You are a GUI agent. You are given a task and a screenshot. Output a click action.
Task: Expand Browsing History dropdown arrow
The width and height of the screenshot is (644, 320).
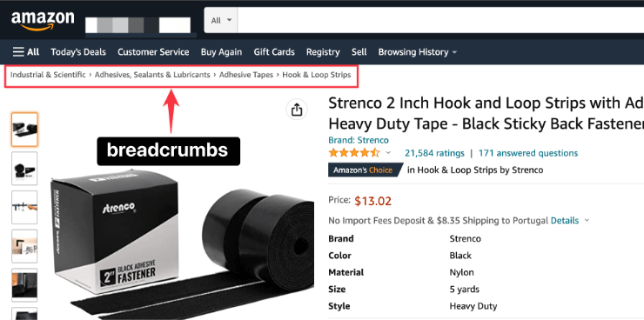454,52
